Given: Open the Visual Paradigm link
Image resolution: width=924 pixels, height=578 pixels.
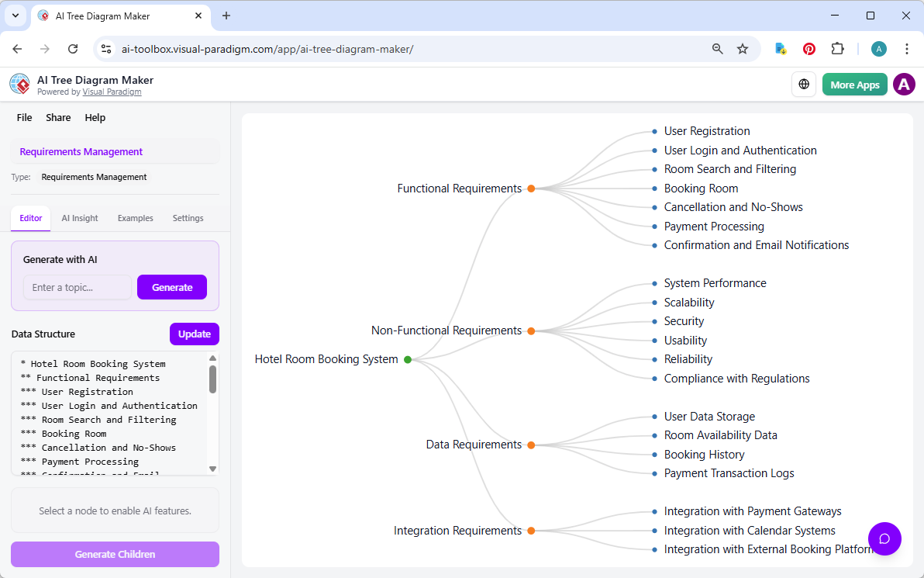Looking at the screenshot, I should point(112,92).
